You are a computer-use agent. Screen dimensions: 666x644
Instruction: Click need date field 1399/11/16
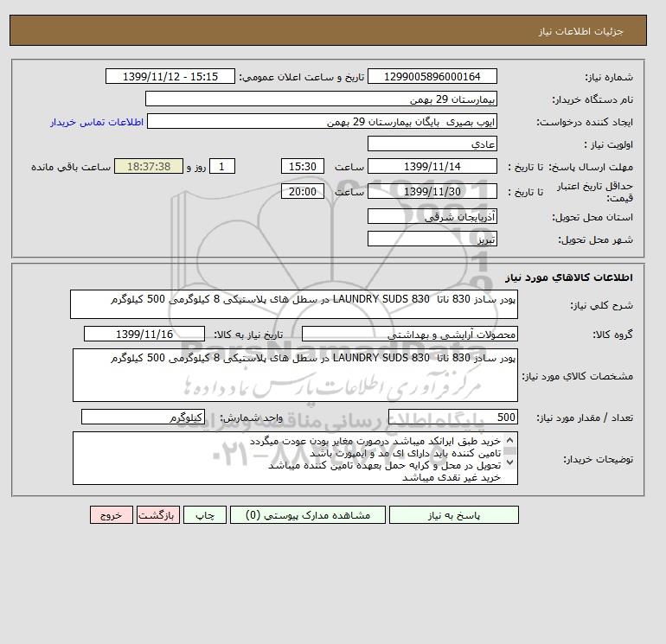pos(144,334)
